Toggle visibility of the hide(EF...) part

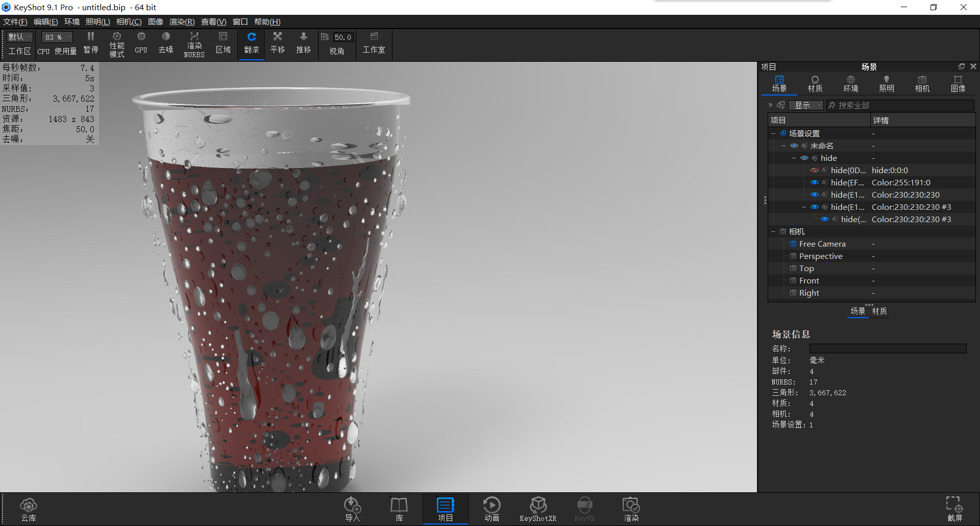(815, 182)
